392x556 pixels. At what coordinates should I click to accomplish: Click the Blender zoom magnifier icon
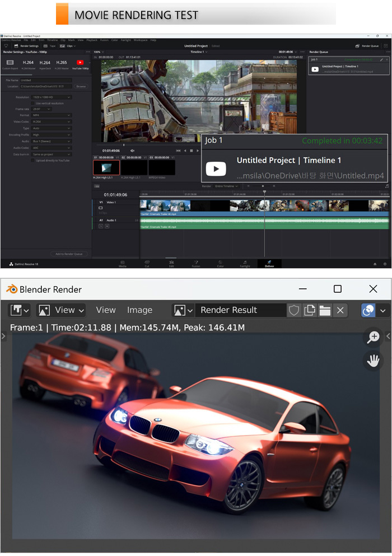[373, 337]
